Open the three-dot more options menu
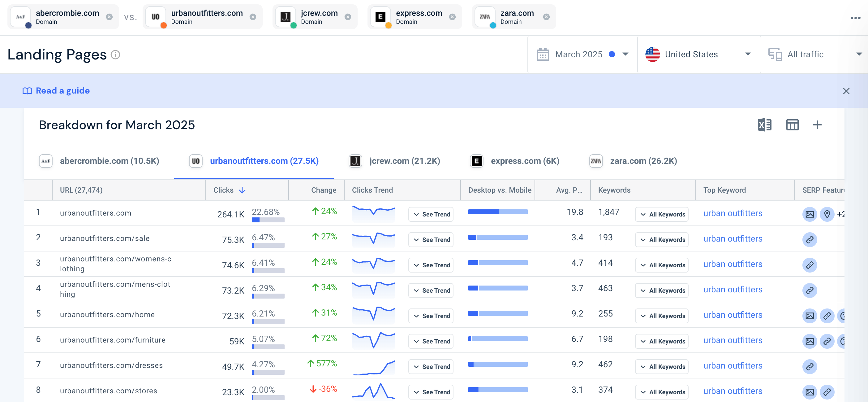Viewport: 868px width, 402px height. [x=855, y=18]
